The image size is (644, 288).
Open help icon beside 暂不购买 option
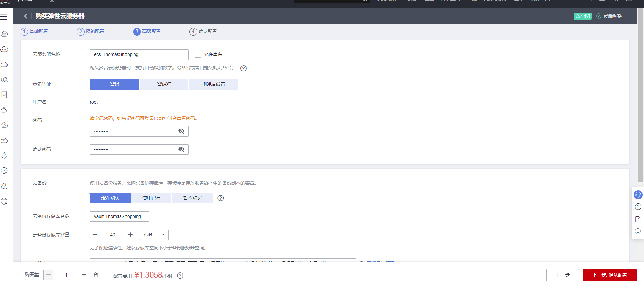tap(221, 198)
